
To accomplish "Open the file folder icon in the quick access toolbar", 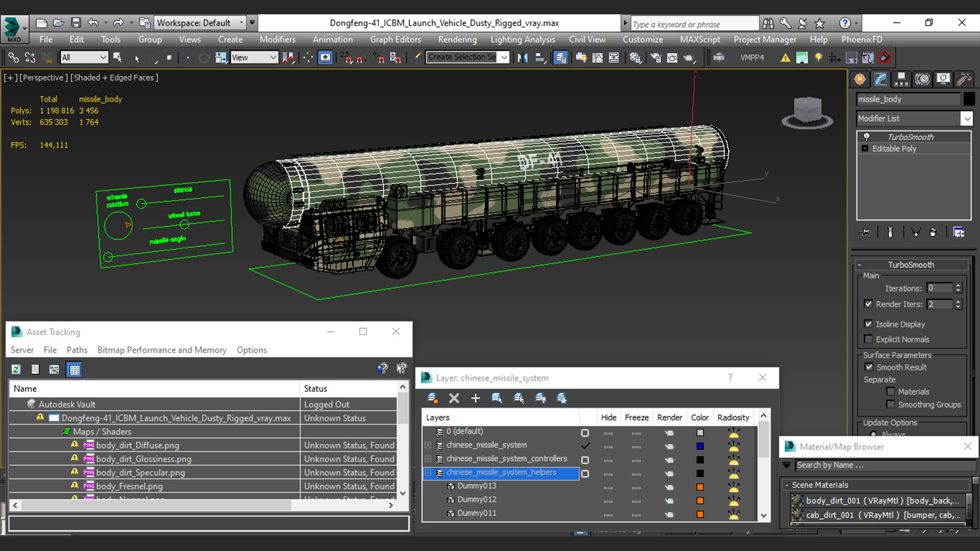I will [x=59, y=23].
